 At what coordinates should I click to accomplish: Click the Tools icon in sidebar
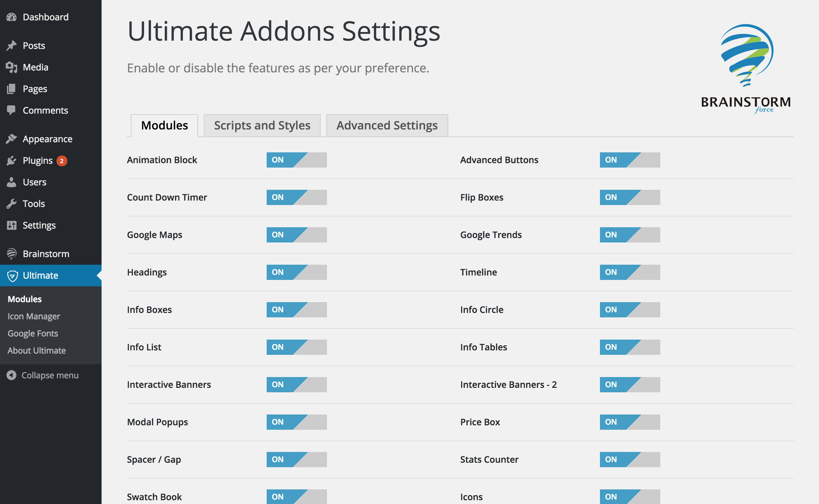point(11,203)
